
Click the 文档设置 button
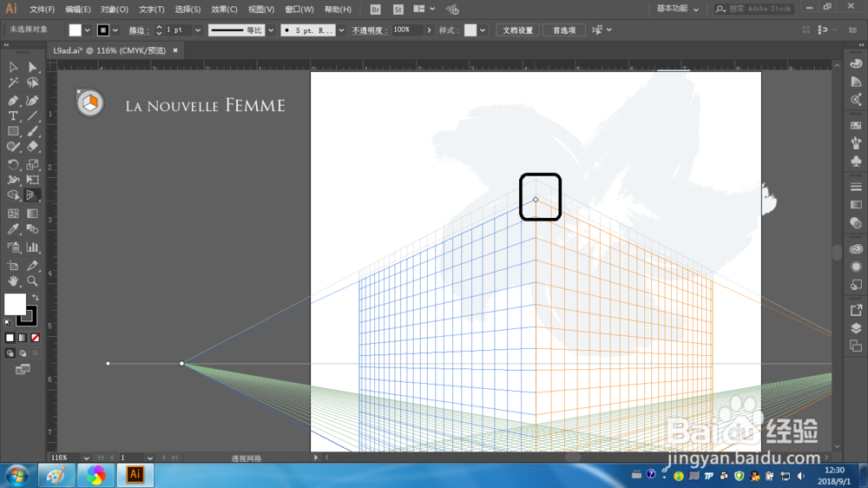[x=517, y=30]
